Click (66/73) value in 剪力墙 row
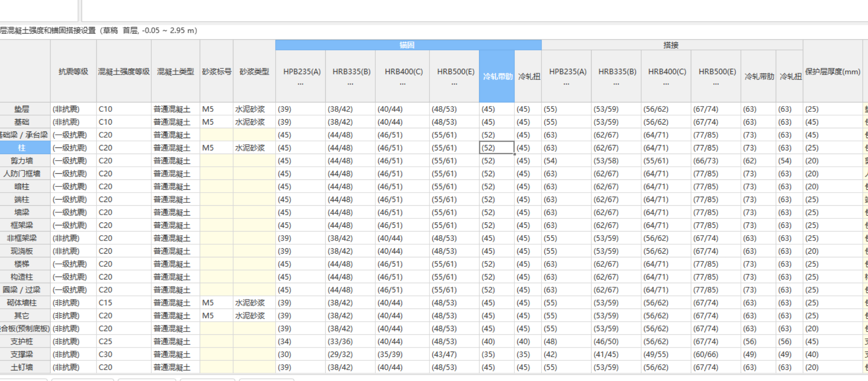The height and width of the screenshot is (381, 868). [x=716, y=161]
